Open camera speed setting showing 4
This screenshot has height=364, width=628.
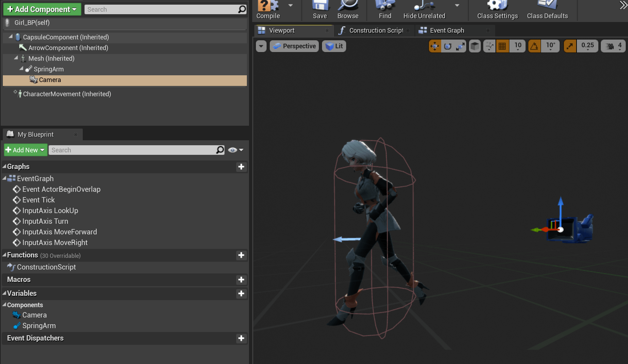click(613, 46)
